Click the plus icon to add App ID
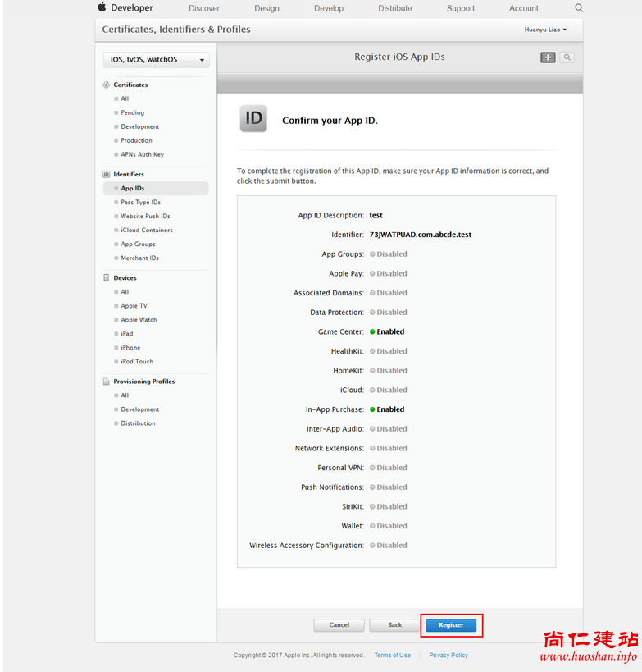642x672 pixels. (x=548, y=57)
